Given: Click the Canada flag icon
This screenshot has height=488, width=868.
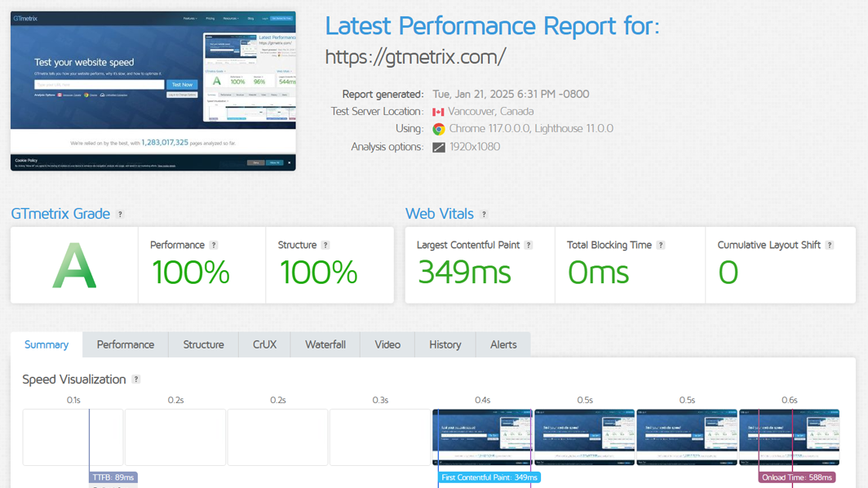Looking at the screenshot, I should (438, 111).
